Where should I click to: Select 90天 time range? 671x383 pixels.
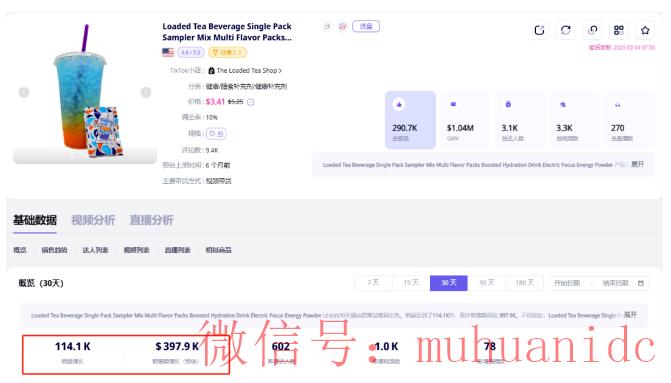coord(487,283)
